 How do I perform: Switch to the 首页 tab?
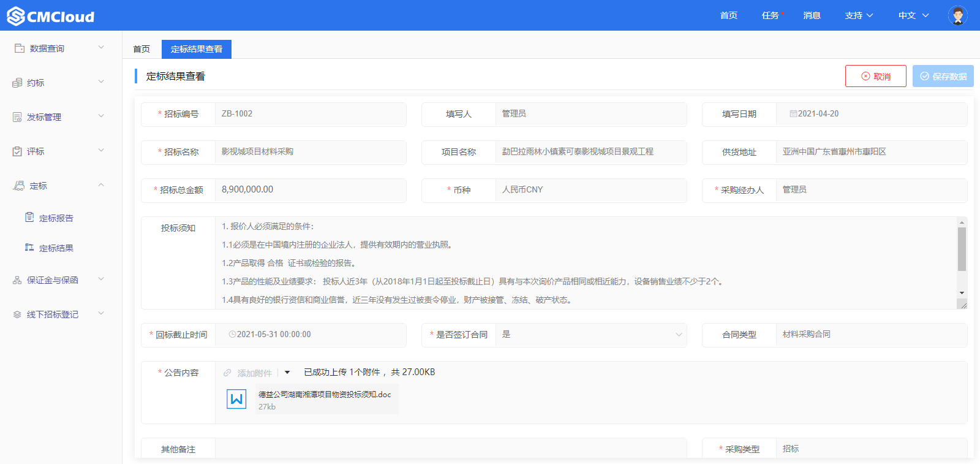pyautogui.click(x=141, y=49)
